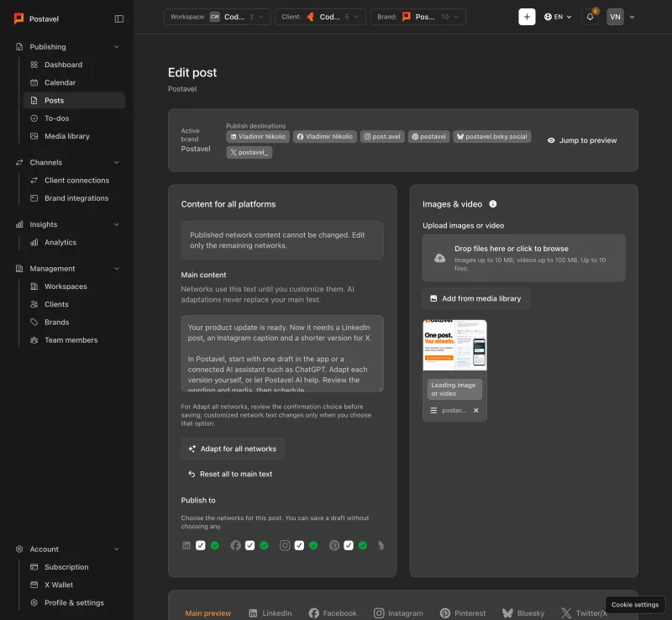Open the Dashboard page

(63, 65)
